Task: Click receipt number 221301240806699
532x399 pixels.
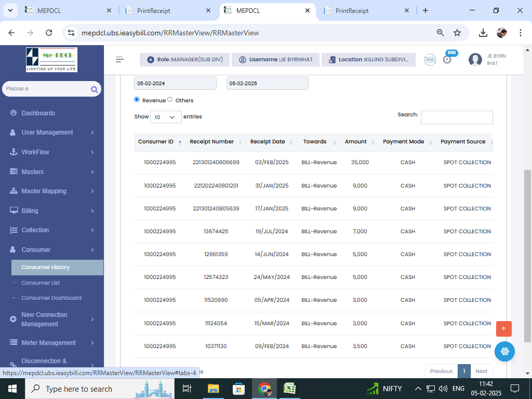Action: 216,163
